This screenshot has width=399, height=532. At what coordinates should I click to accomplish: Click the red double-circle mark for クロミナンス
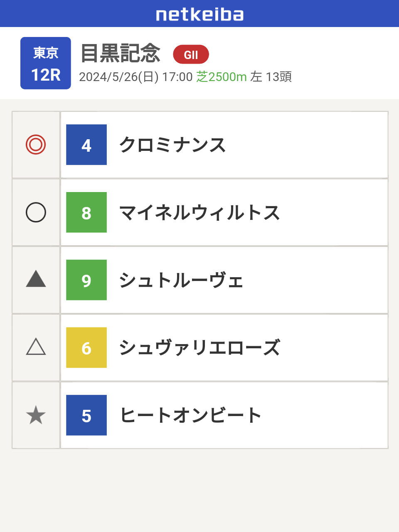(36, 145)
